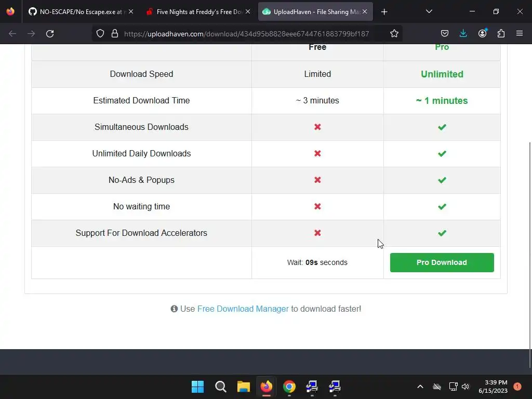The image size is (532, 399).
Task: Open the Free Download Manager link
Action: click(x=243, y=309)
